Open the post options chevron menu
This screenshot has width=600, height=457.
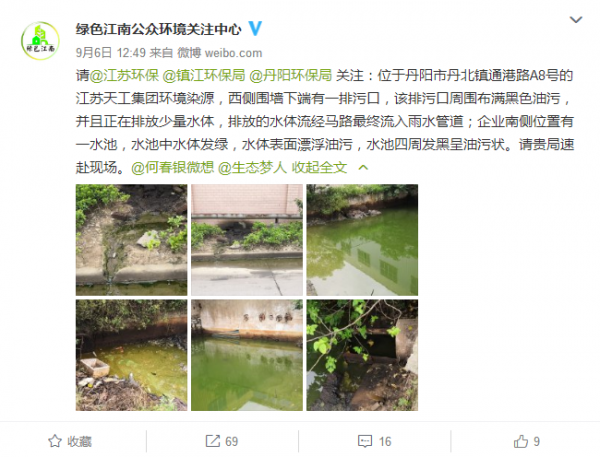(x=576, y=20)
